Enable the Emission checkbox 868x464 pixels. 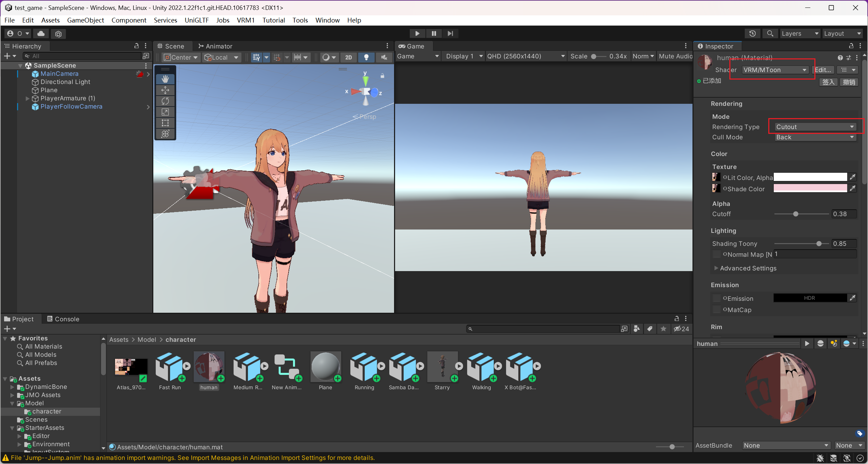(x=716, y=298)
